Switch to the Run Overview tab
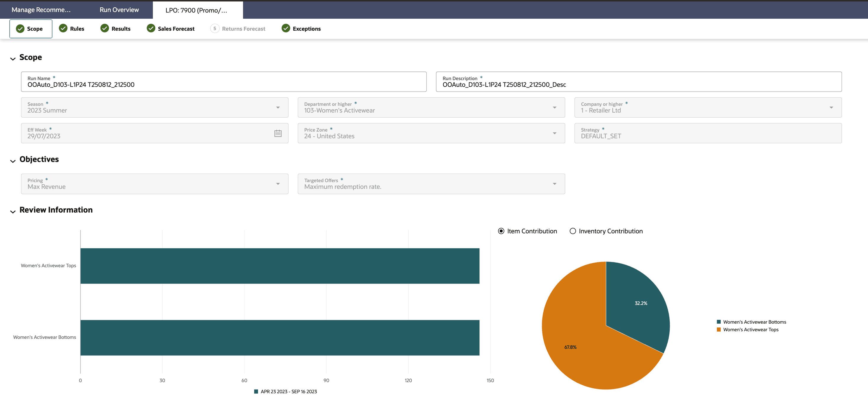This screenshot has width=868, height=414. (x=119, y=10)
